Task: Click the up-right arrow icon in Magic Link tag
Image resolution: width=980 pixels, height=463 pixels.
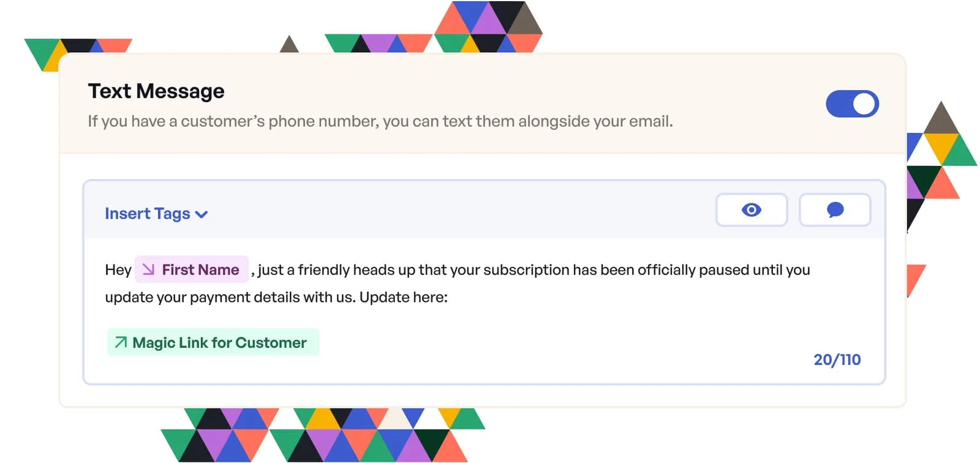Action: [121, 342]
